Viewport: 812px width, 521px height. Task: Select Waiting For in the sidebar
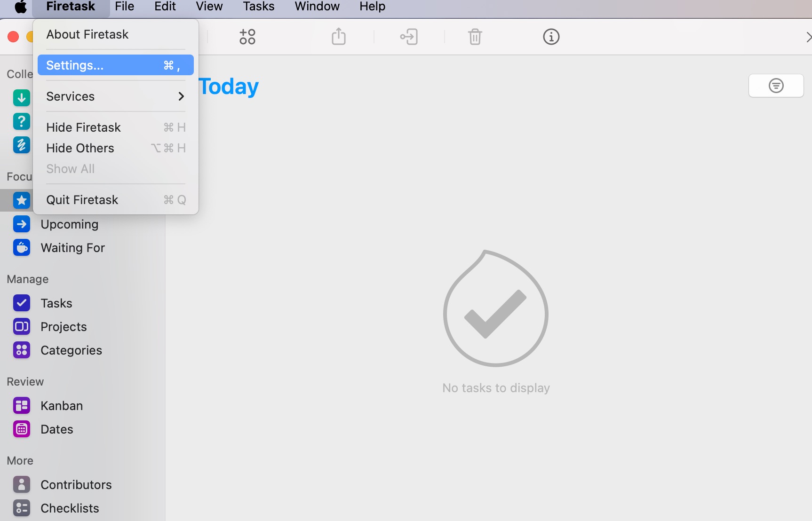72,248
